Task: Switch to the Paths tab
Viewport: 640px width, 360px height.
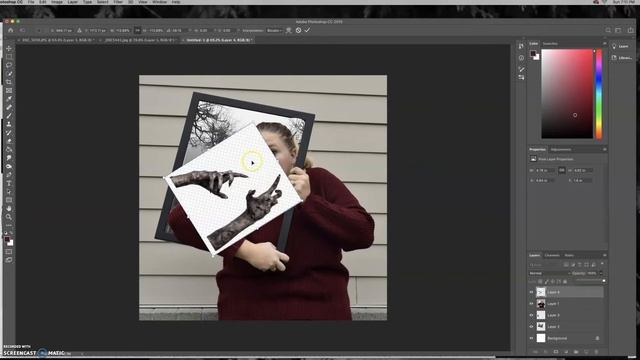Action: coord(569,255)
